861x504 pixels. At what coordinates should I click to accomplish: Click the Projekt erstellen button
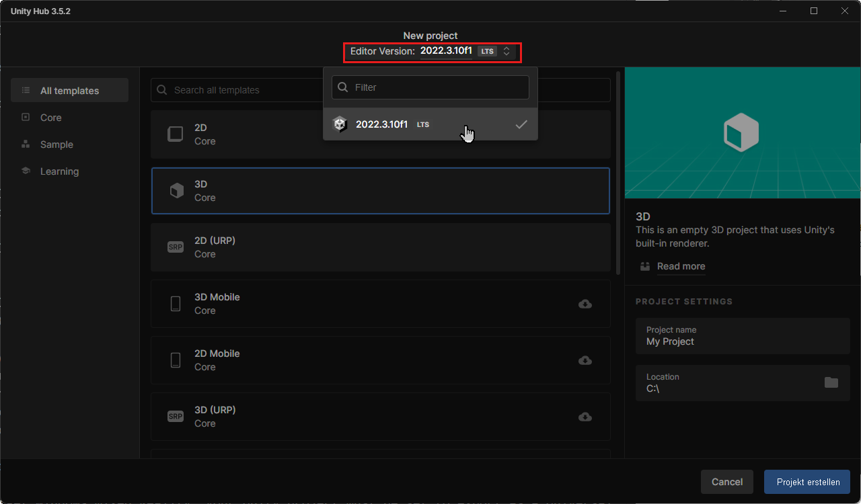click(807, 482)
